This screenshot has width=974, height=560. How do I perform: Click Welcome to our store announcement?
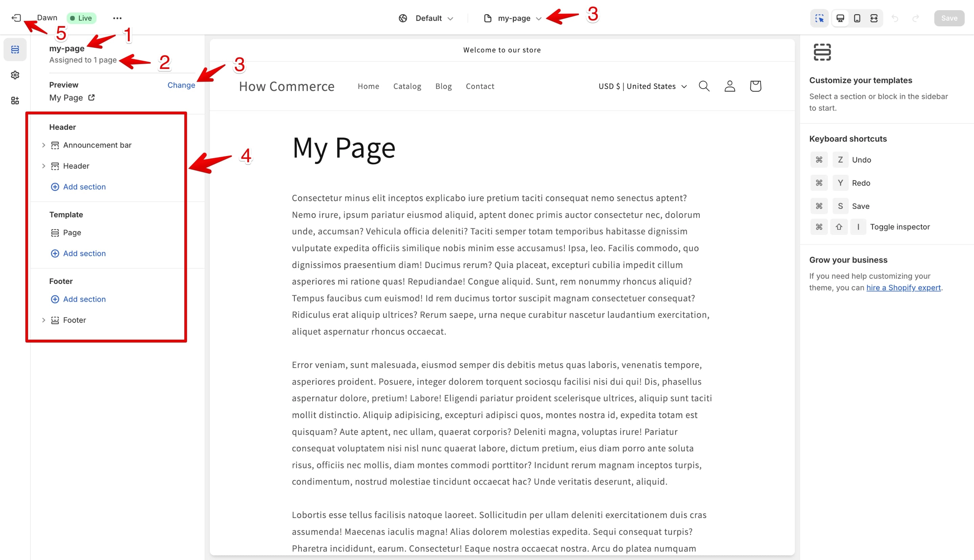click(x=502, y=50)
